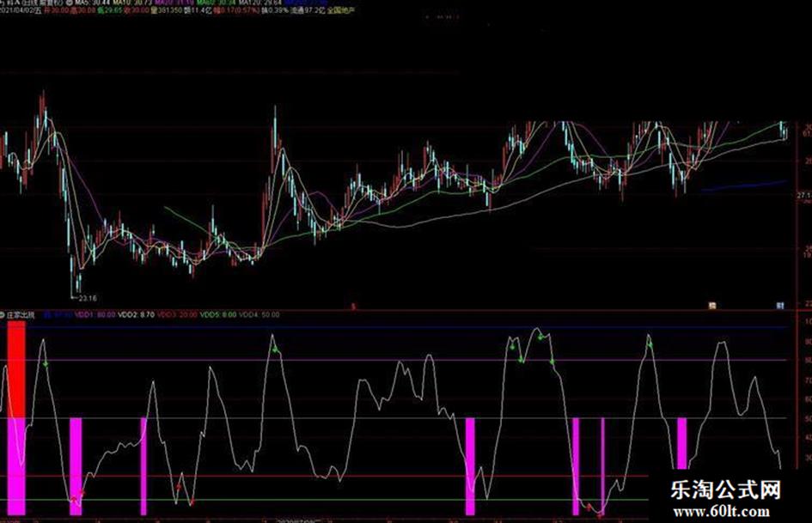The width and height of the screenshot is (812, 523).
Task: Select the VDD2: 8.70 indicator value
Action: [137, 314]
